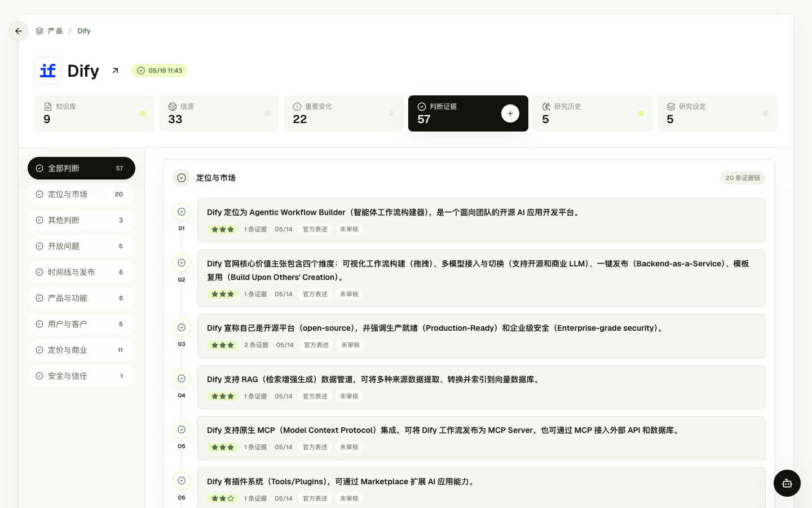This screenshot has width=812, height=508.
Task: Filter by 其他判断 category
Action: pyautogui.click(x=81, y=220)
